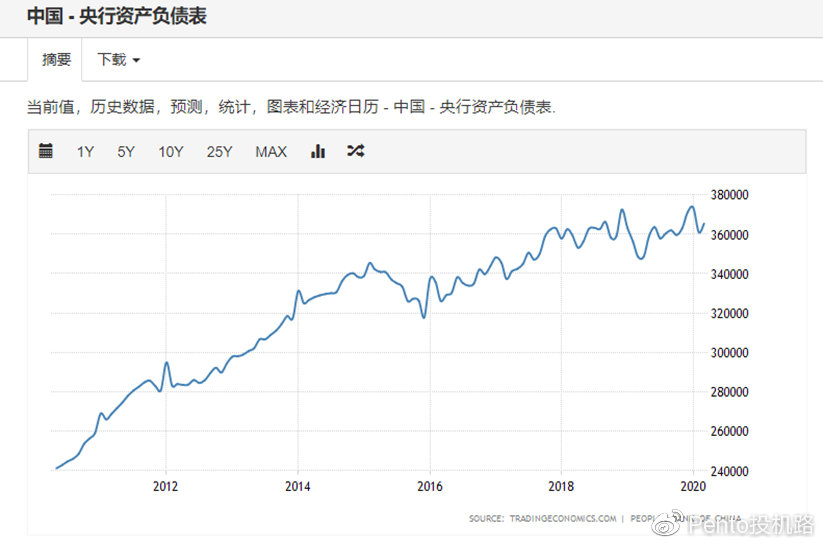Click the line's 2016 trough point

[x=424, y=317]
